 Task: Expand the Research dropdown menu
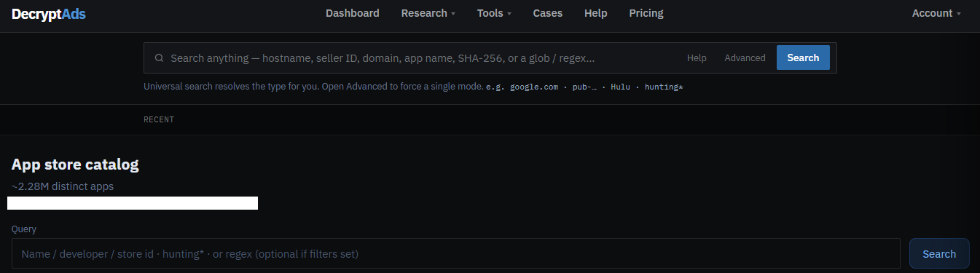coord(428,13)
